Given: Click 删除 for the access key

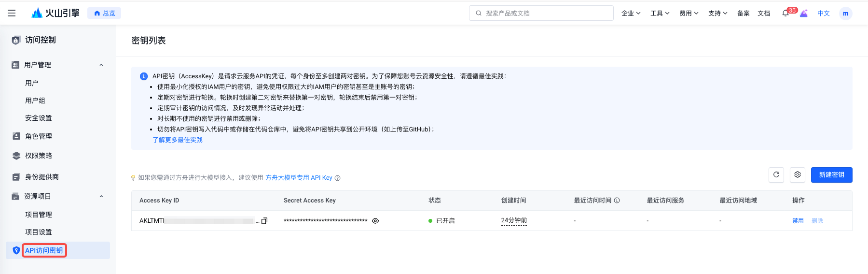Looking at the screenshot, I should point(817,221).
